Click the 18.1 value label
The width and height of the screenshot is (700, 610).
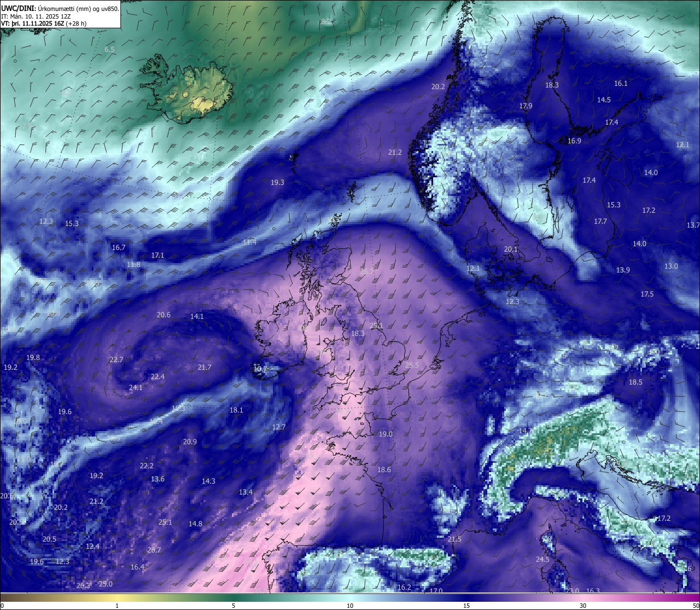236,410
